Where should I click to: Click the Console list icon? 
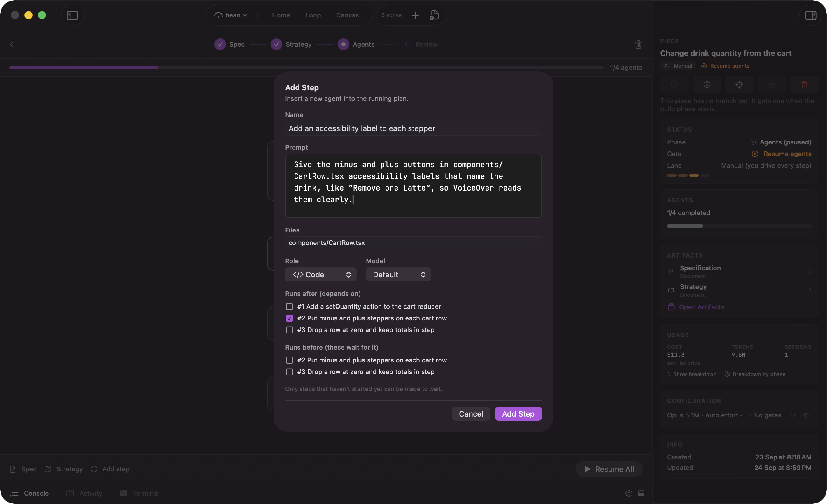14,493
